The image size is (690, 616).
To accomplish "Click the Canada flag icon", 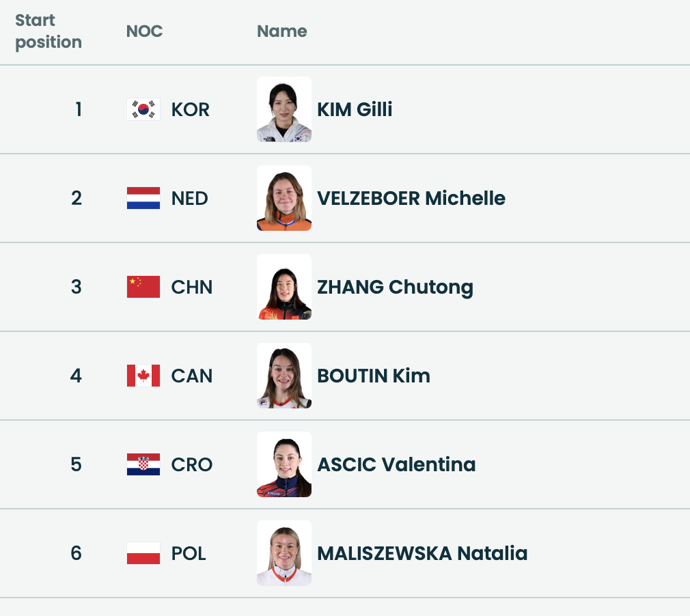I will (143, 376).
